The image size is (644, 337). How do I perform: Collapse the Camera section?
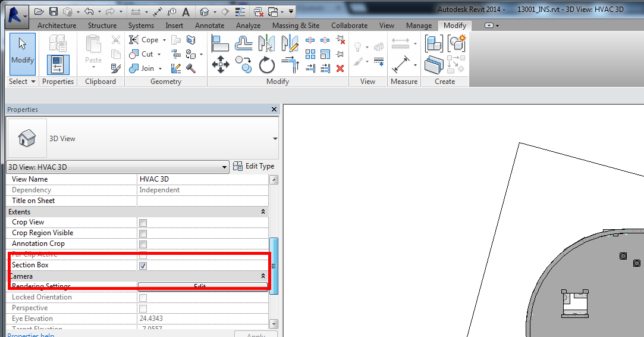pos(263,276)
